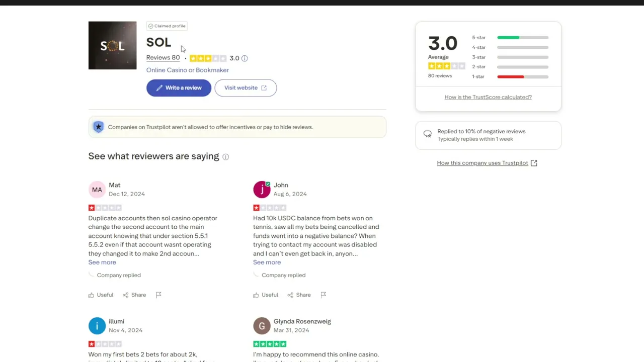644x362 pixels.
Task: Flag John's review
Action: pos(324,295)
